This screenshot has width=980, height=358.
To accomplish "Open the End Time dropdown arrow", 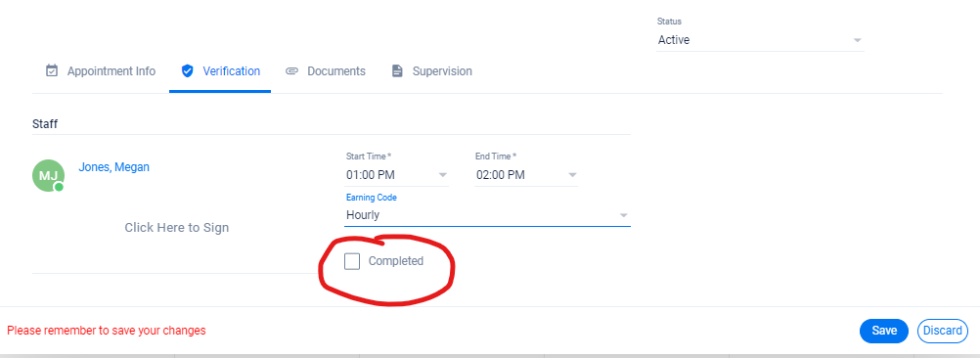I will (x=572, y=175).
